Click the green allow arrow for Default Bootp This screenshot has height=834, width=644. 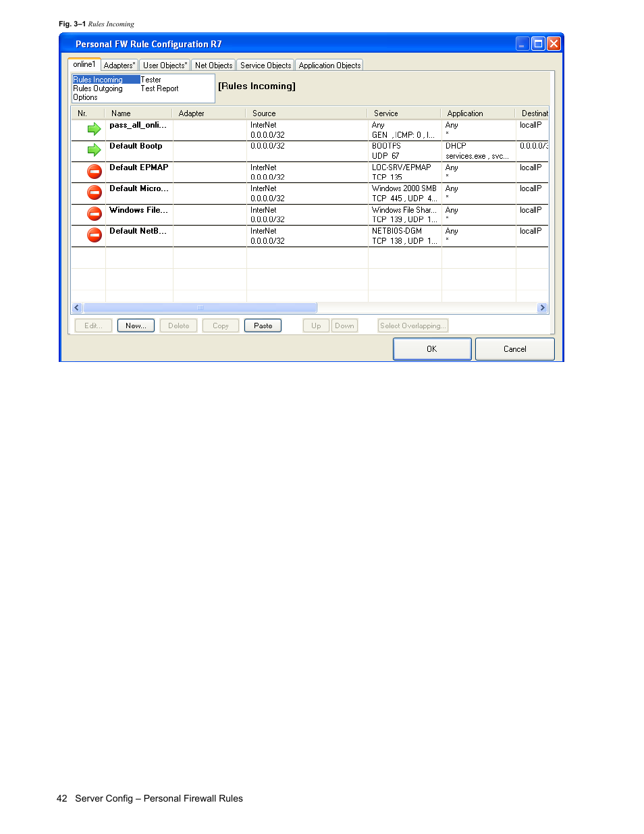[94, 150]
